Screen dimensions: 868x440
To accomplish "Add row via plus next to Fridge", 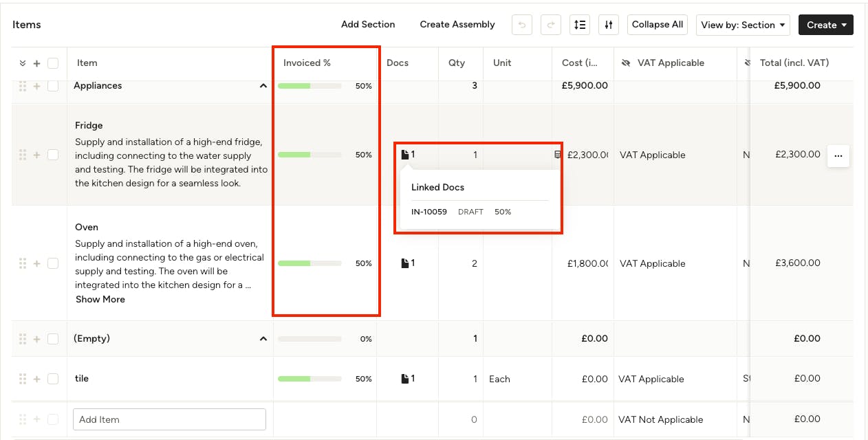I will [x=37, y=155].
